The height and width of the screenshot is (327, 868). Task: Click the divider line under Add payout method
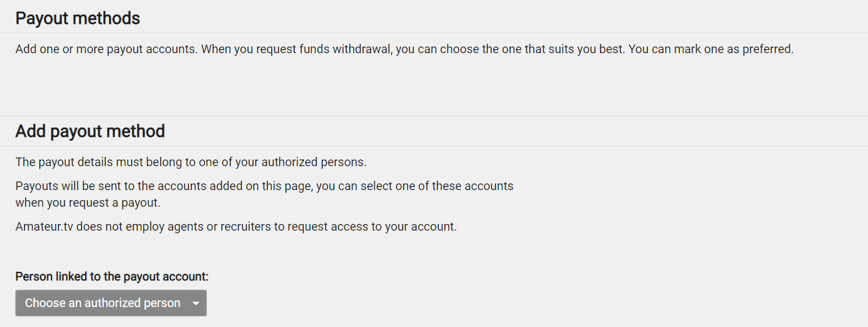click(434, 146)
